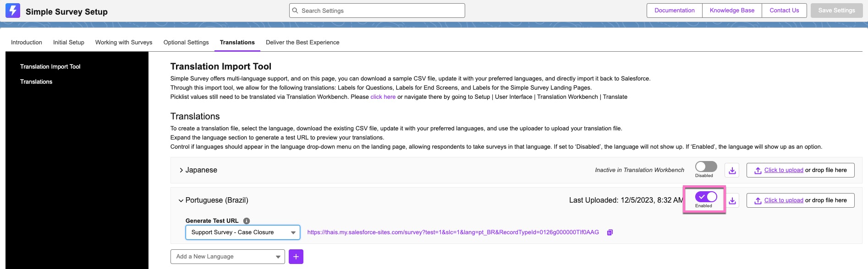Download the Japanese translation CSV file
This screenshot has width=868, height=269.
click(732, 170)
